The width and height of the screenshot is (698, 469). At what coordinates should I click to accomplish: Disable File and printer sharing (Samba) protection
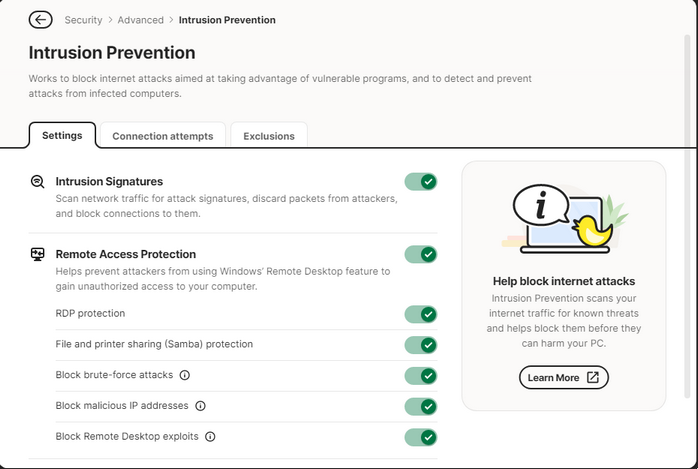click(x=421, y=345)
